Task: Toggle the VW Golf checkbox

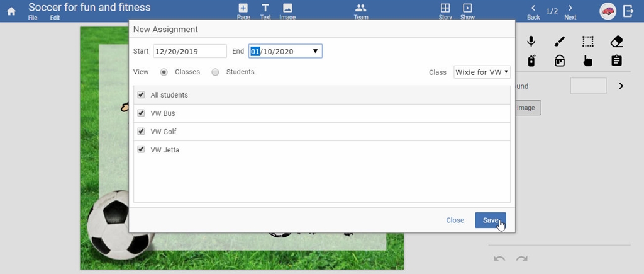Action: (141, 131)
